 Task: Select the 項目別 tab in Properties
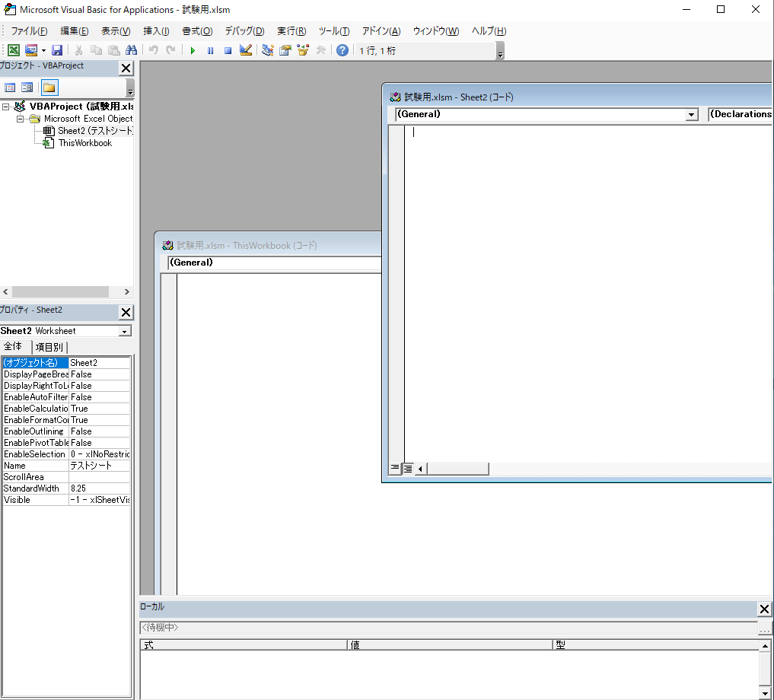pyautogui.click(x=49, y=347)
